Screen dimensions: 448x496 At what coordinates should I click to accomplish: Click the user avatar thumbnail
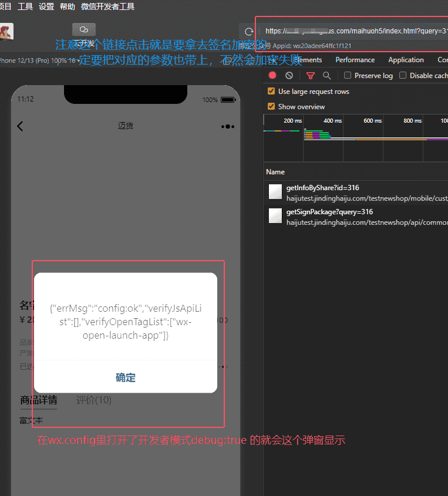6,32
